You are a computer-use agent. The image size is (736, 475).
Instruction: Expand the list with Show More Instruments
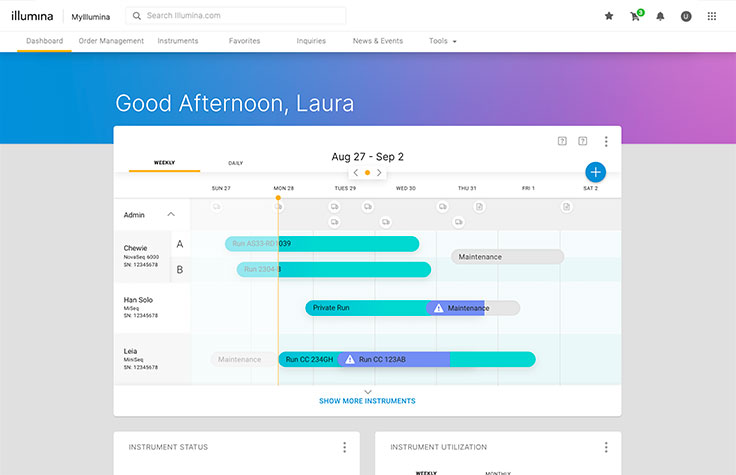367,400
